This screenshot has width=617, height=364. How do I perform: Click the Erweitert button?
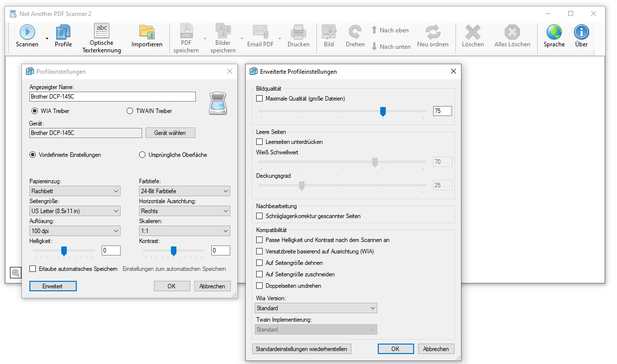(x=53, y=286)
